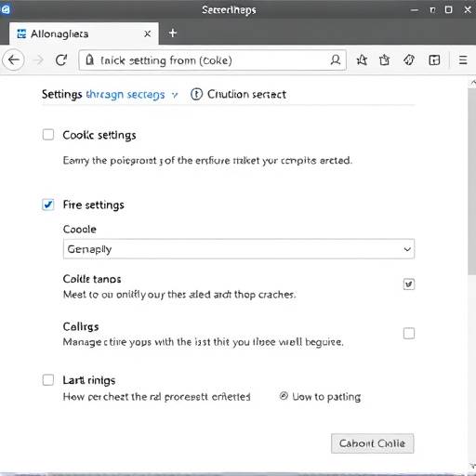Select the Allonagliera tab
The width and height of the screenshot is (476, 476).
click(84, 33)
